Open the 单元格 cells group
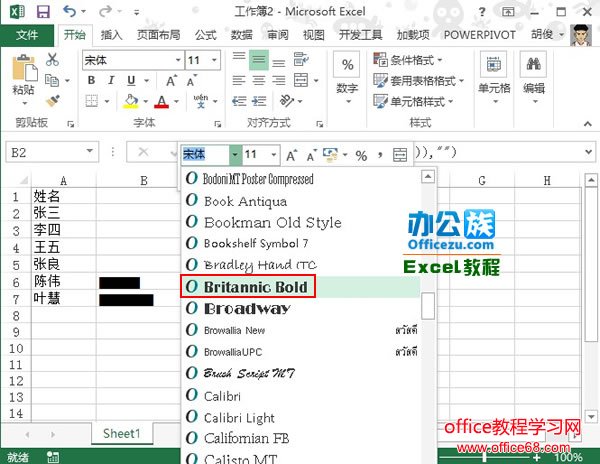 (x=494, y=78)
